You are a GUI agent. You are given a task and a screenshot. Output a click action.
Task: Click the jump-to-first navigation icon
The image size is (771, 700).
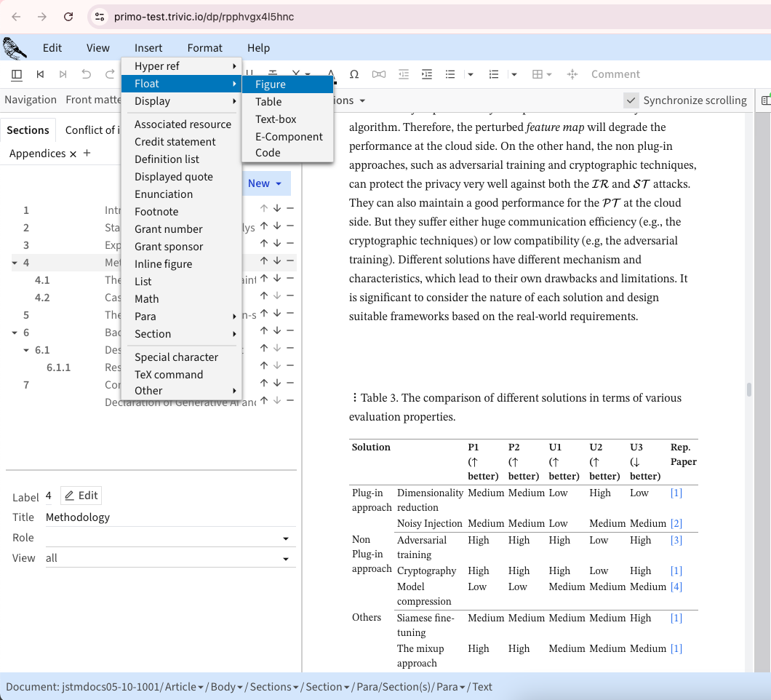click(41, 74)
